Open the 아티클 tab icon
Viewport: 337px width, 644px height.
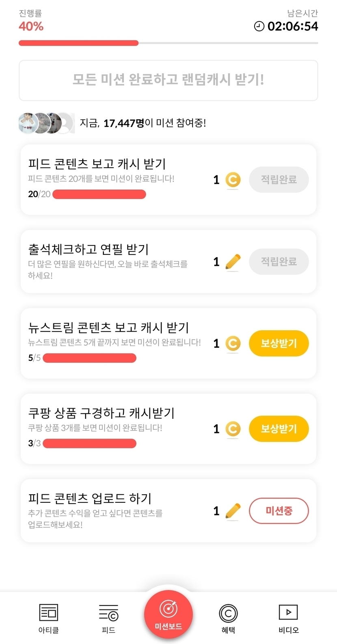coord(48,613)
